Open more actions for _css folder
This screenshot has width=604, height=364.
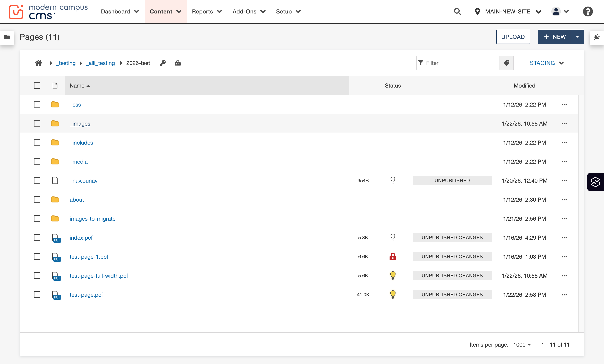[564, 105]
